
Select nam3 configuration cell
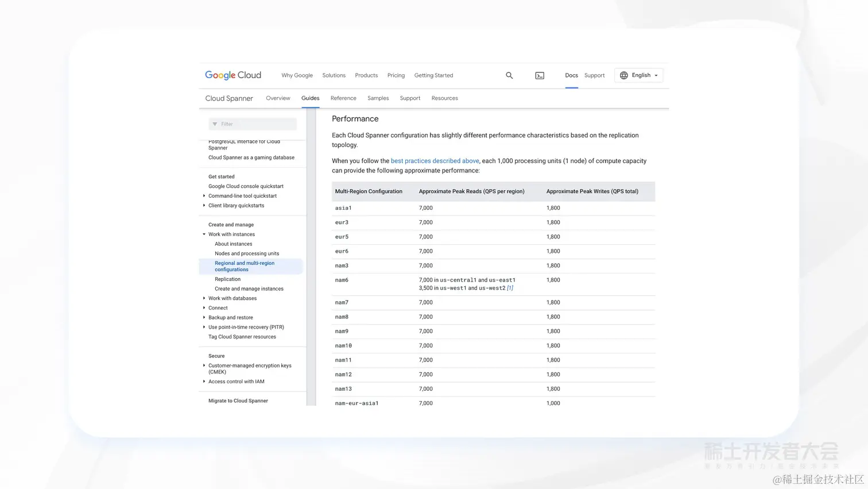pyautogui.click(x=342, y=265)
